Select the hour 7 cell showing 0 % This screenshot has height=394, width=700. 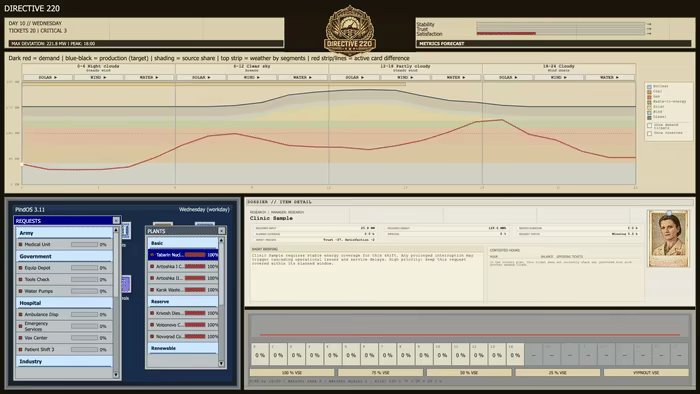(x=388, y=354)
